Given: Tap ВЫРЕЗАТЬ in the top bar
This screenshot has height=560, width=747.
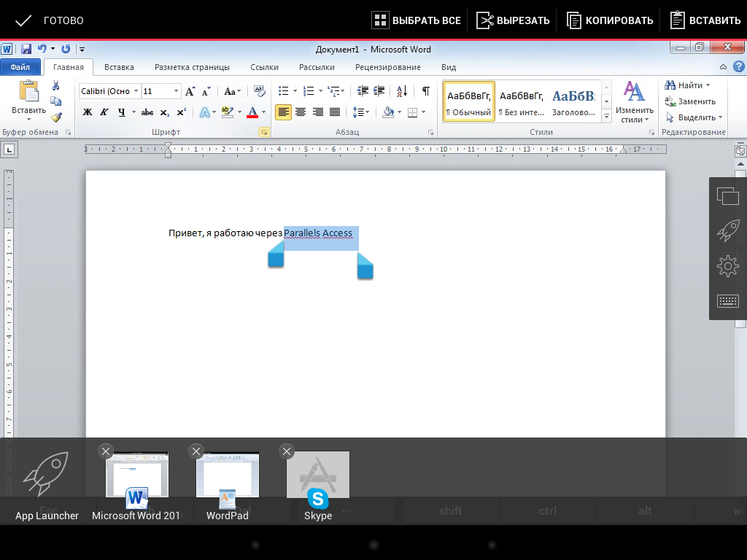Looking at the screenshot, I should pyautogui.click(x=513, y=20).
